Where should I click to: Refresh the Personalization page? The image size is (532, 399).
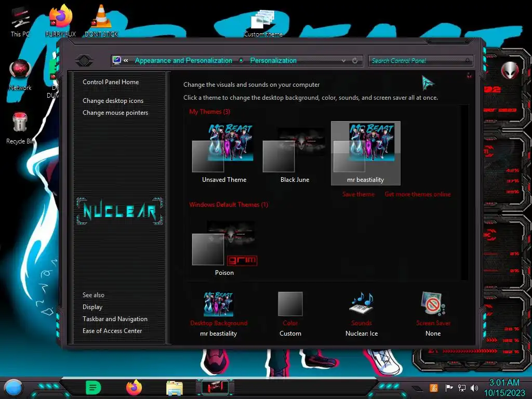point(355,61)
